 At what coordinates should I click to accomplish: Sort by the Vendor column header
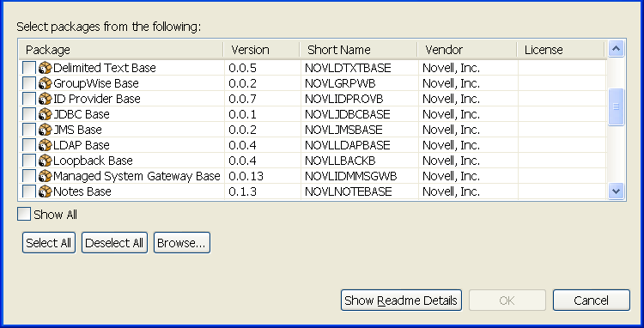[x=467, y=50]
